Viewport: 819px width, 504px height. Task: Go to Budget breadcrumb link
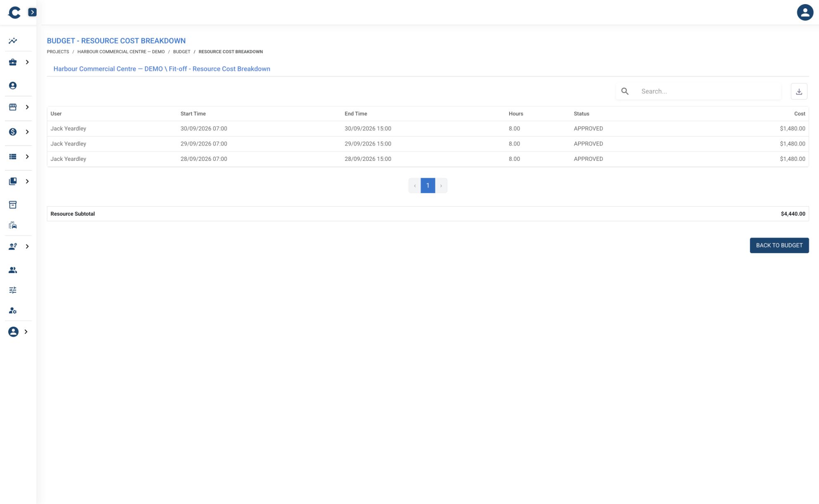182,52
